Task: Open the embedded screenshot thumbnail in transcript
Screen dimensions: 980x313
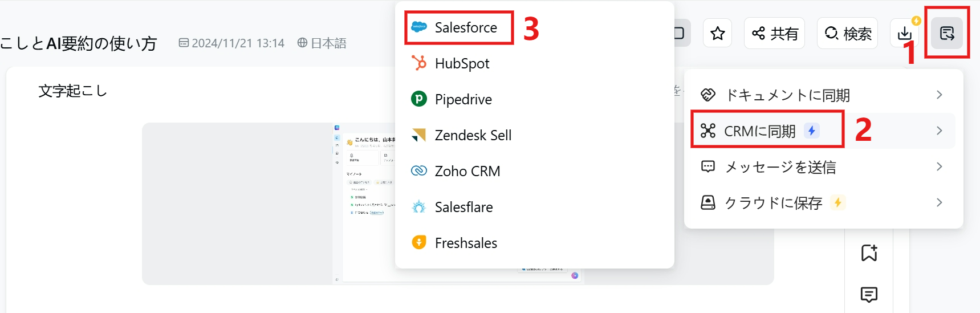Action: click(458, 204)
